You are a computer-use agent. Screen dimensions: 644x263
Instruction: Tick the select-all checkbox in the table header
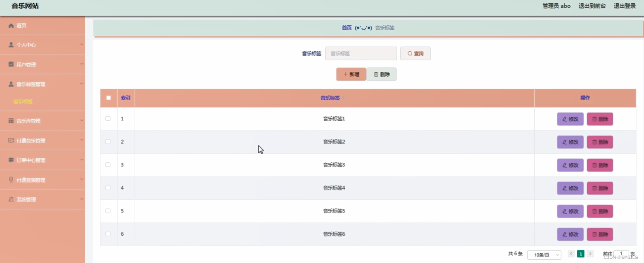108,98
